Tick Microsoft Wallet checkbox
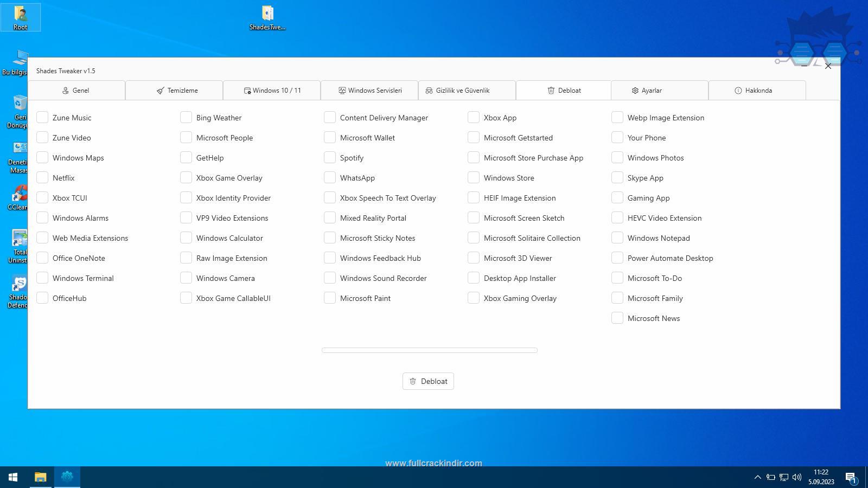 330,137
